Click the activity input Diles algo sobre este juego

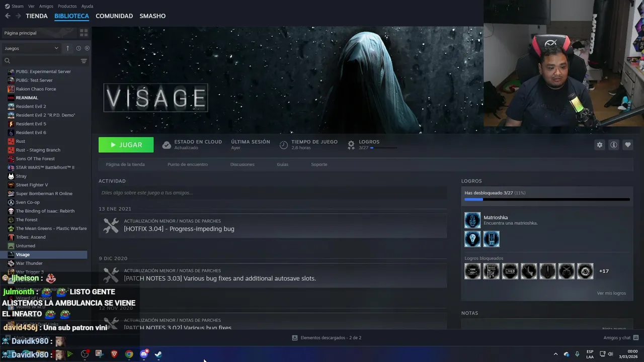[x=273, y=193]
